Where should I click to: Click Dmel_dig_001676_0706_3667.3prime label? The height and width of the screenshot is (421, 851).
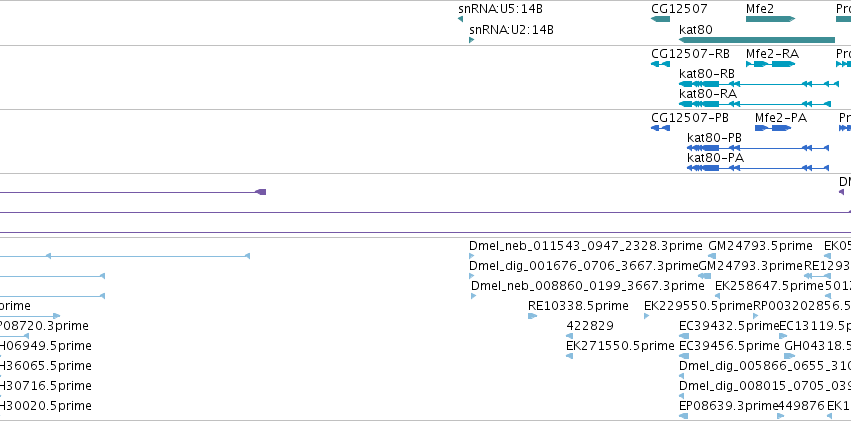pyautogui.click(x=584, y=266)
